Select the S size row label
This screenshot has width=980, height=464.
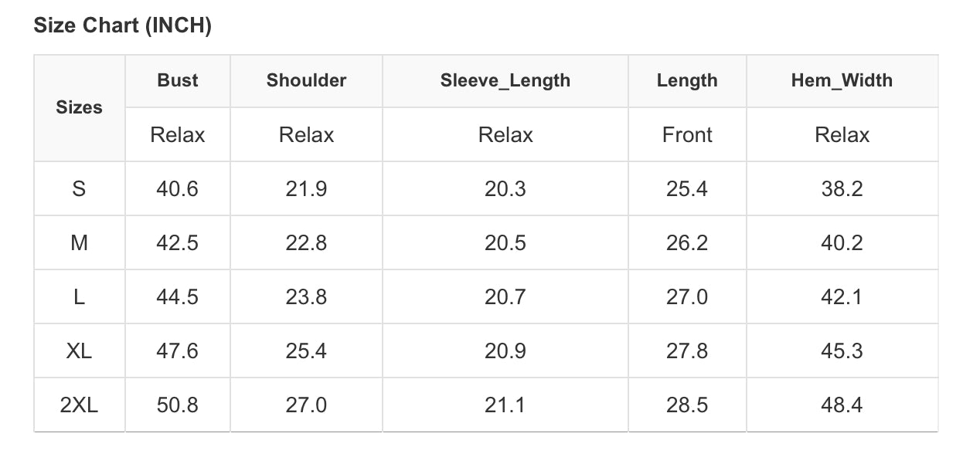click(x=79, y=189)
